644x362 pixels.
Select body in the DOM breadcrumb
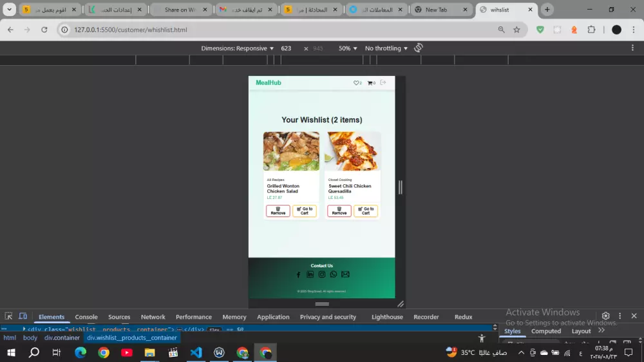pos(30,338)
